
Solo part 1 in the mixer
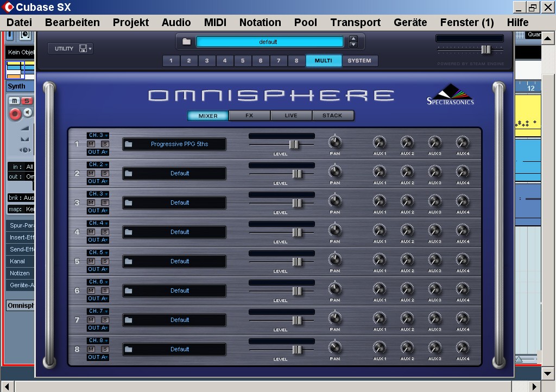[105, 144]
